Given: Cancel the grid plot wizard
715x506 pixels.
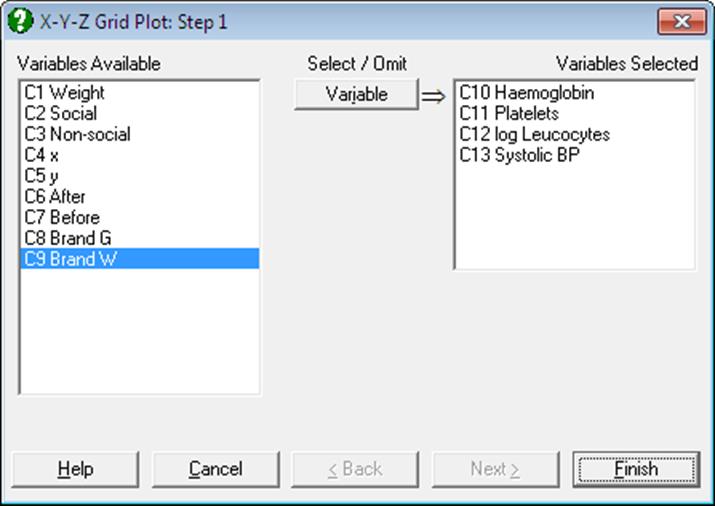Looking at the screenshot, I should click(216, 469).
